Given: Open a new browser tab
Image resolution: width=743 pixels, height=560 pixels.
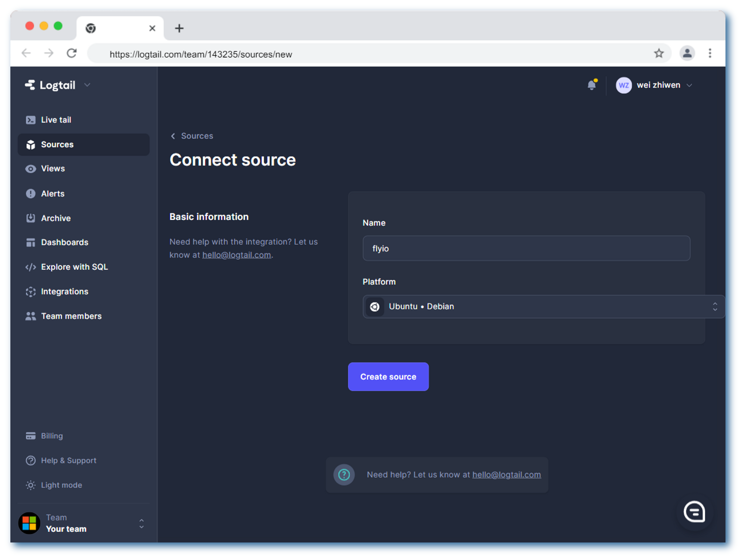Looking at the screenshot, I should coord(179,28).
